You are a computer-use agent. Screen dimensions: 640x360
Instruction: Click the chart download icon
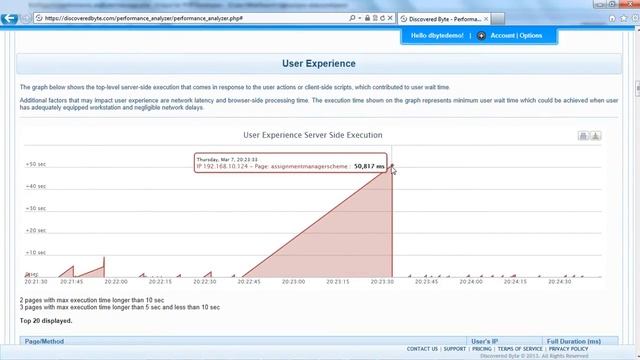(596, 136)
